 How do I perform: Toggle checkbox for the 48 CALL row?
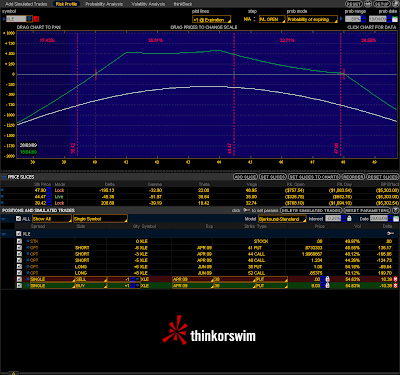click(19, 260)
